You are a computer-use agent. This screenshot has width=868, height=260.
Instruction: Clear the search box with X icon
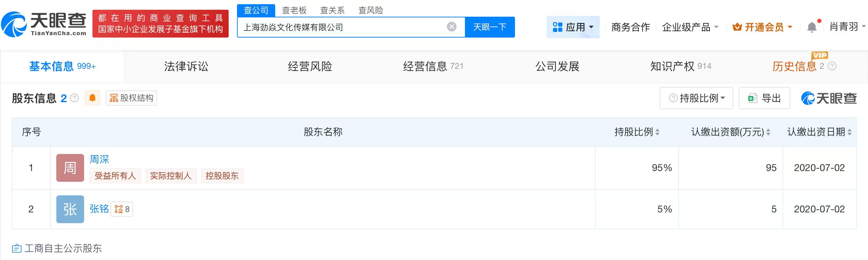[451, 27]
